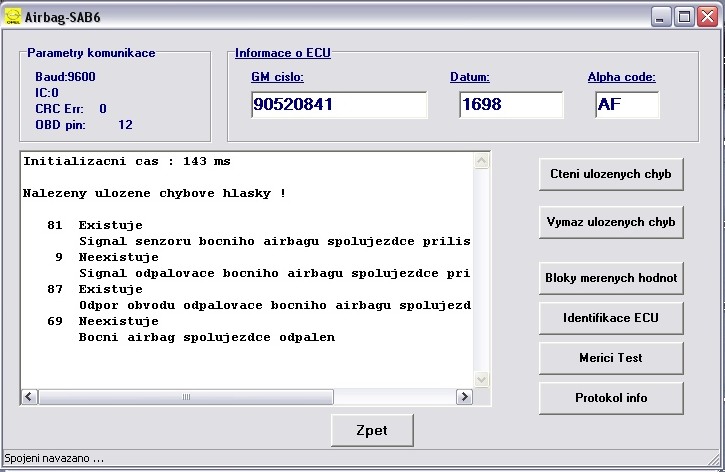Focus the Alpha code field showing AF
Screen dimensions: 725x472
pyautogui.click(x=626, y=105)
